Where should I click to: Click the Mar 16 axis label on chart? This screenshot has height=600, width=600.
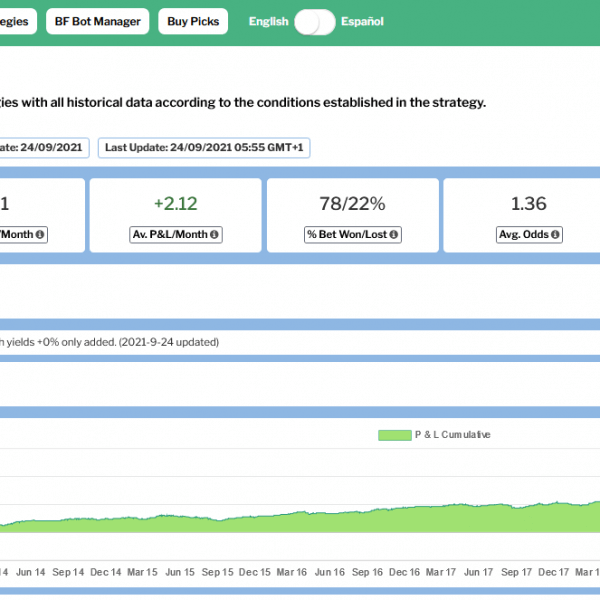pyautogui.click(x=292, y=572)
